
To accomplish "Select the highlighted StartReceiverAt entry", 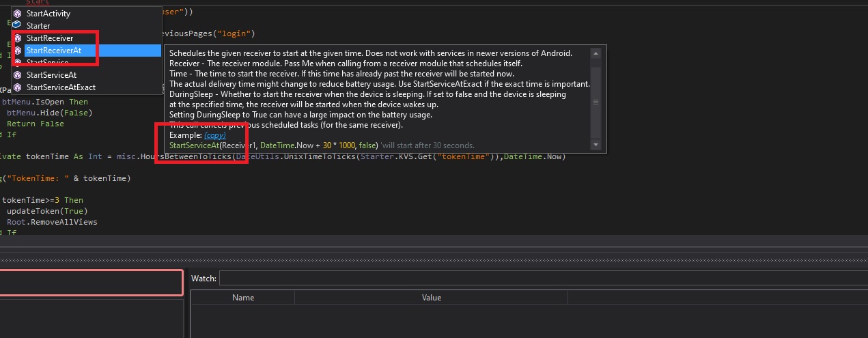I will pyautogui.click(x=53, y=51).
